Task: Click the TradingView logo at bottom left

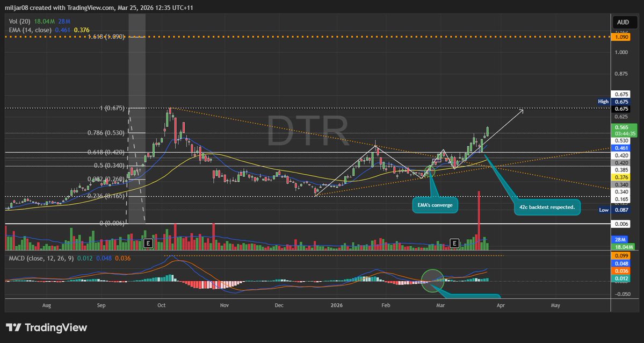Action: pyautogui.click(x=46, y=327)
